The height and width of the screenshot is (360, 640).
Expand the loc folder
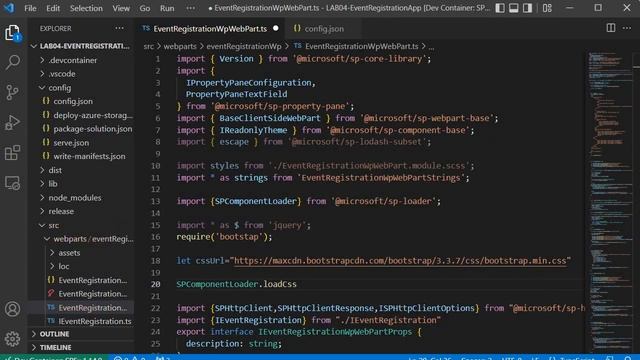click(82, 266)
